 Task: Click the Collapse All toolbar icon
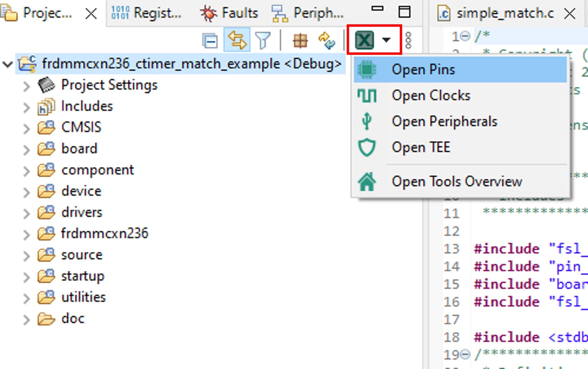[209, 41]
